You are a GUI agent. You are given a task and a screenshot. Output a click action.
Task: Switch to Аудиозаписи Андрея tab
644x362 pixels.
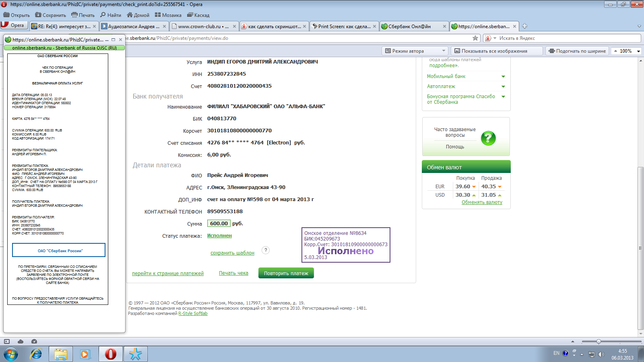[134, 27]
